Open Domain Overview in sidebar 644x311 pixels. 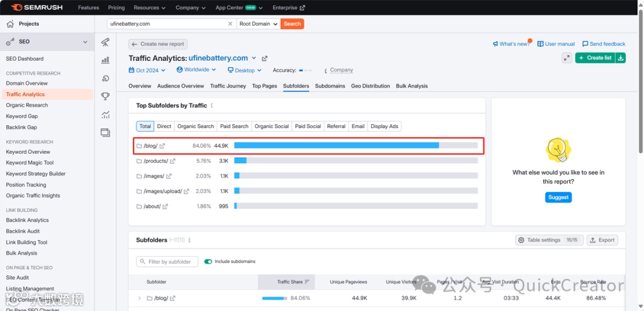click(x=27, y=83)
